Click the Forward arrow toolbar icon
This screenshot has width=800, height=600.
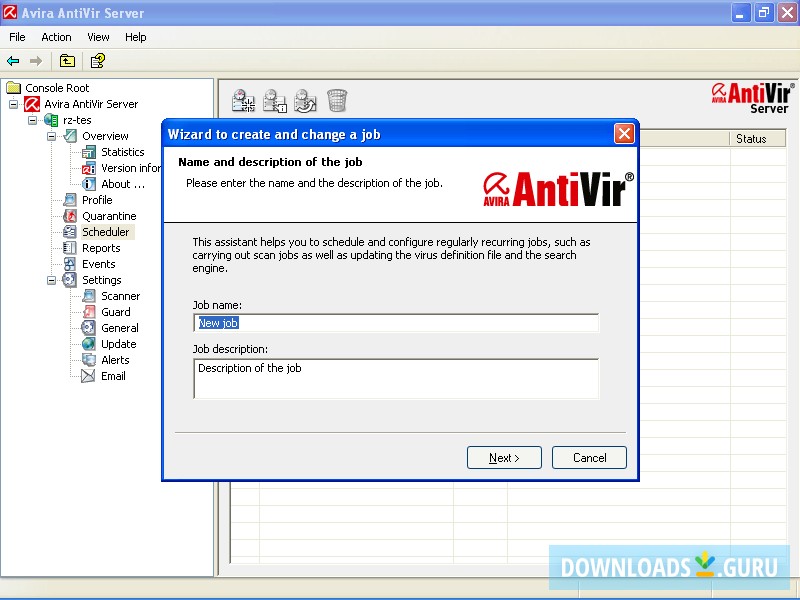point(36,61)
